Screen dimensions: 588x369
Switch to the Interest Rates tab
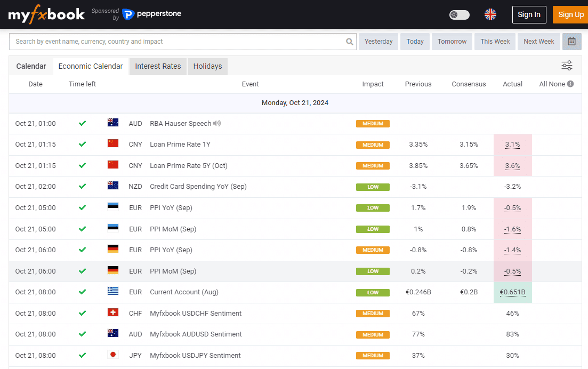(158, 66)
